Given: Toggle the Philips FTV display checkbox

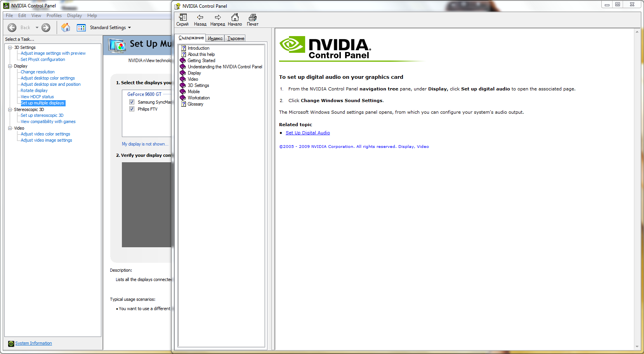Looking at the screenshot, I should [132, 109].
